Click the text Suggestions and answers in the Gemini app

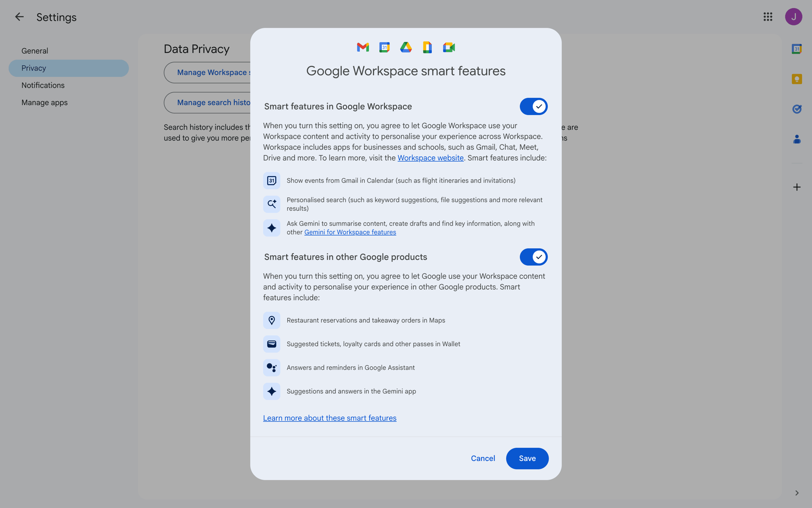(x=351, y=392)
